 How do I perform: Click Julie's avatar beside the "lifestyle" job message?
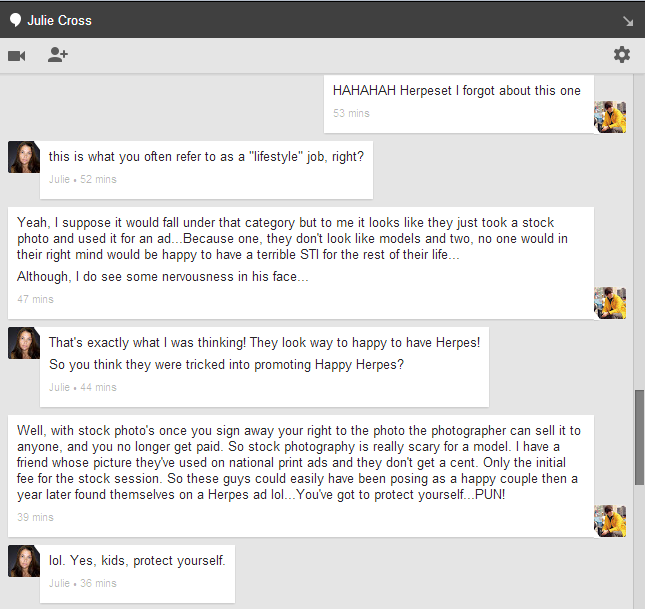(x=24, y=157)
